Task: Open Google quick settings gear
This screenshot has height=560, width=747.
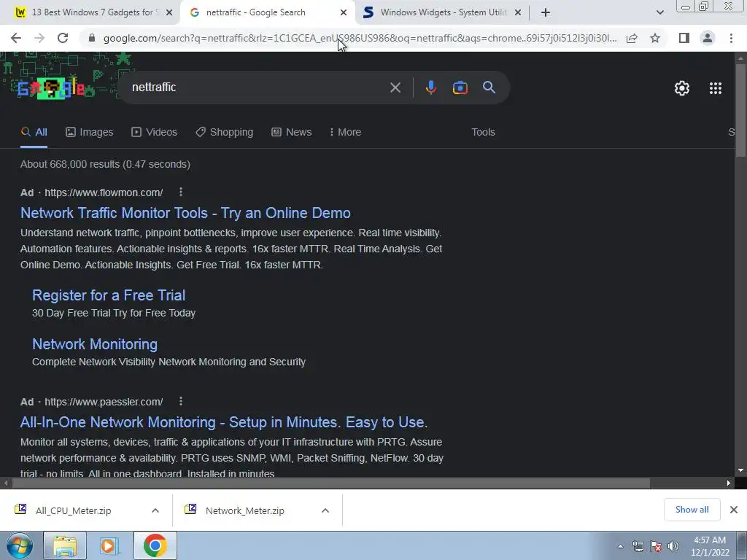Action: click(x=682, y=88)
